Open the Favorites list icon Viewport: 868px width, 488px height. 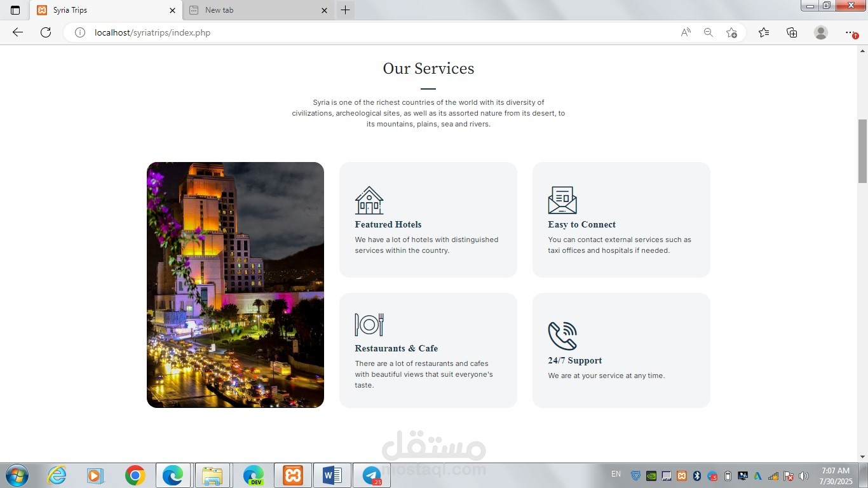pyautogui.click(x=764, y=32)
